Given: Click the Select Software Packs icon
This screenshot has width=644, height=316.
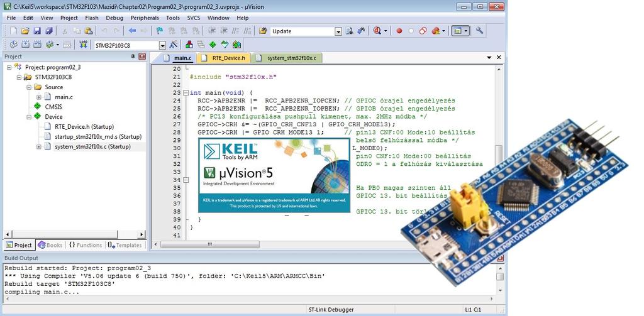Looking at the screenshot, I should (225, 45).
